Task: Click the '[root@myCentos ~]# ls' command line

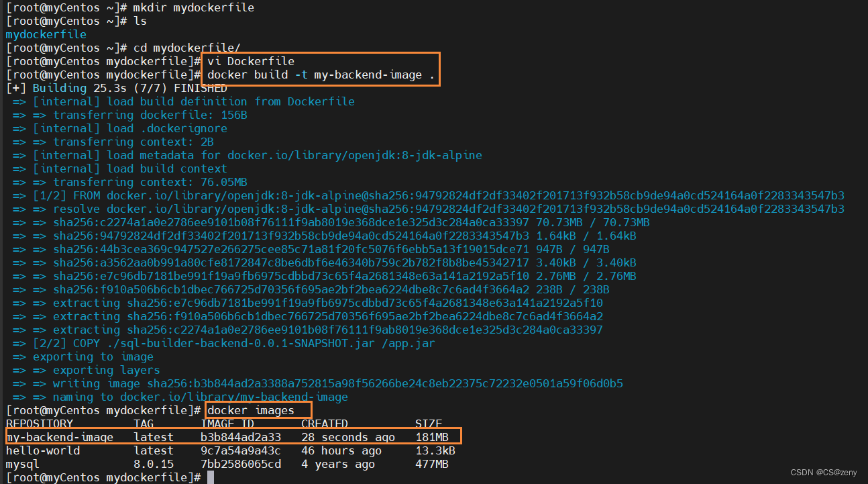Action: [76, 21]
